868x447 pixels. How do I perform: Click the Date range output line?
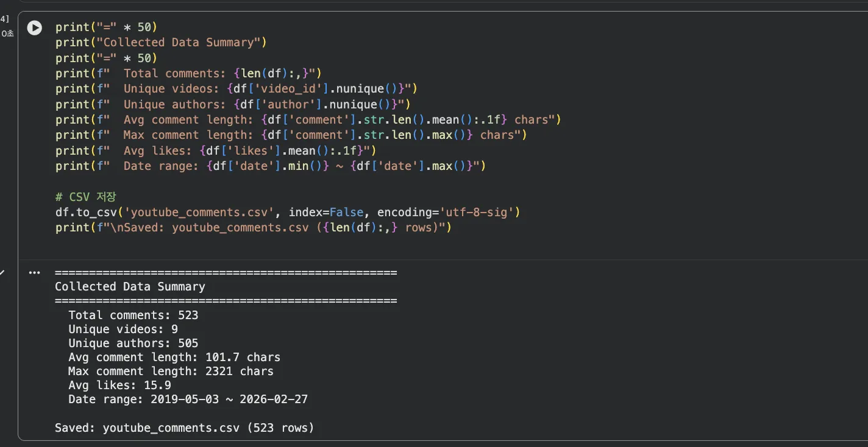(x=188, y=399)
